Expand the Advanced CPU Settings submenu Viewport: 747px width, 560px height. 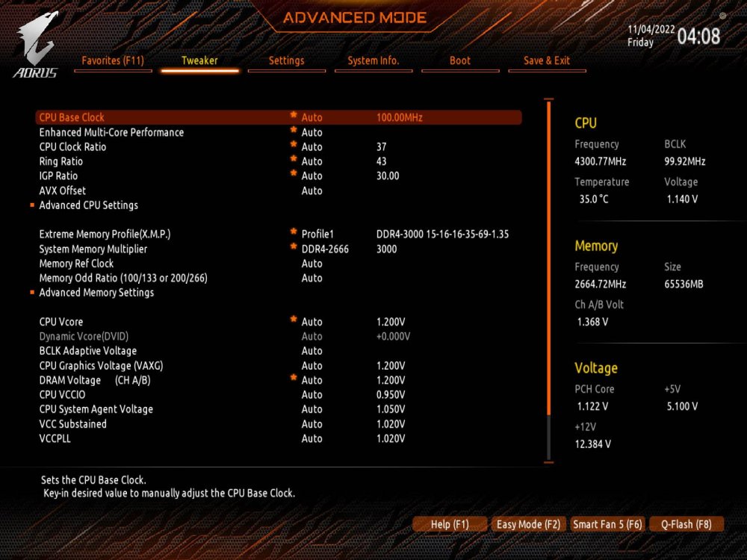[89, 205]
